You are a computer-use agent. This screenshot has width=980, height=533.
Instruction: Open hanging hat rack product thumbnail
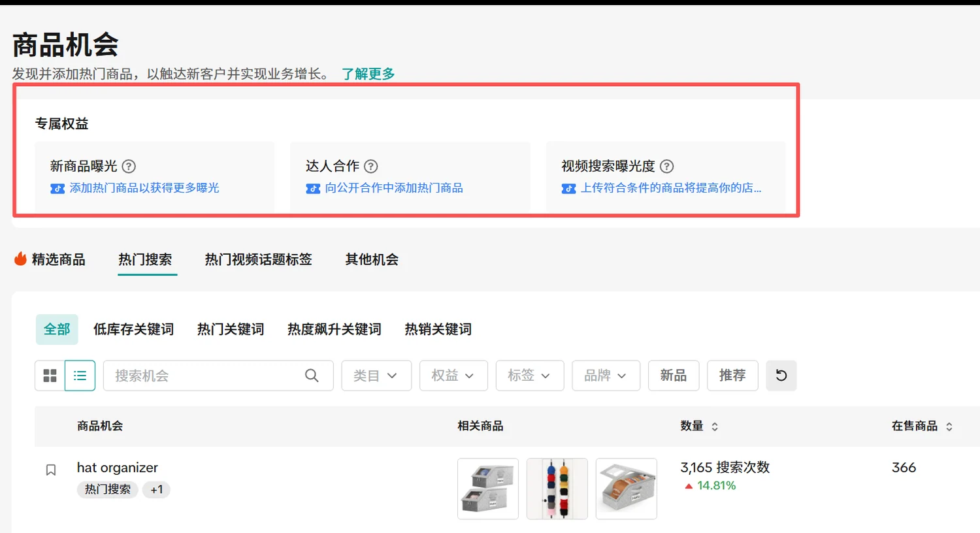pyautogui.click(x=557, y=489)
